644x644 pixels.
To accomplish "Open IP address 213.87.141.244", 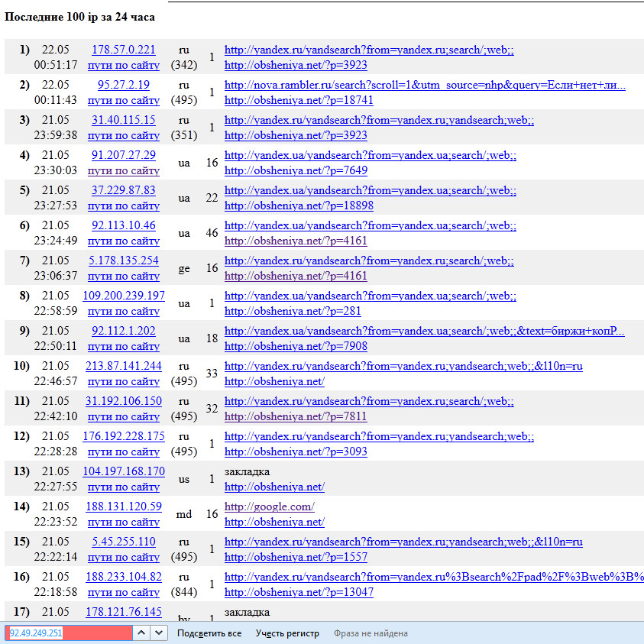I will (124, 365).
